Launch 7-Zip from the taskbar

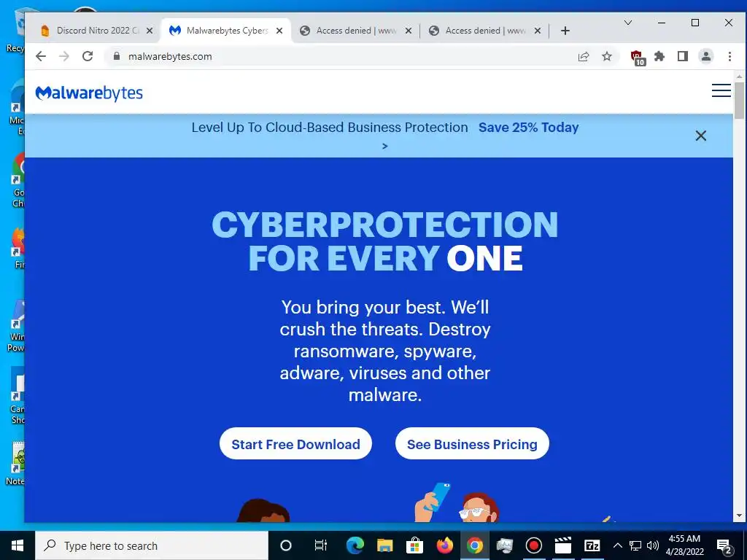[592, 545]
